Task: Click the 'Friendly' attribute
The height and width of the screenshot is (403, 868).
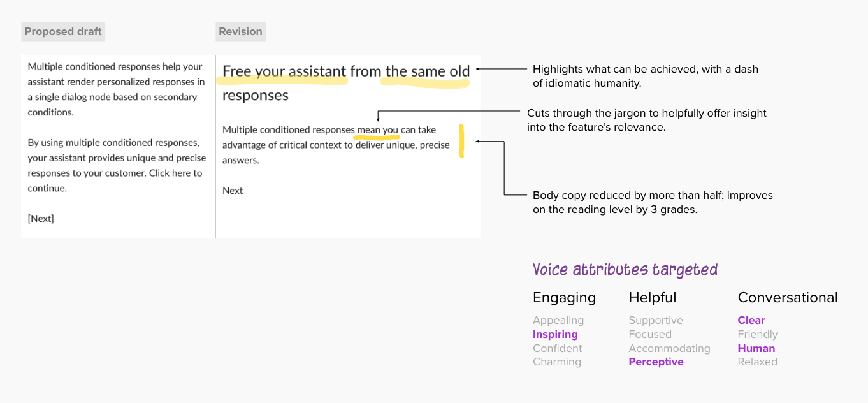Action: point(758,334)
